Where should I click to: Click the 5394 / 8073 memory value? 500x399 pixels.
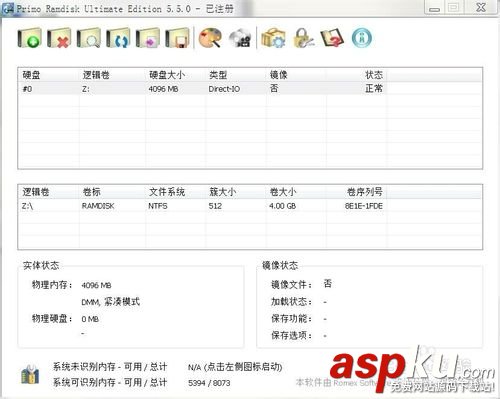[x=209, y=383]
